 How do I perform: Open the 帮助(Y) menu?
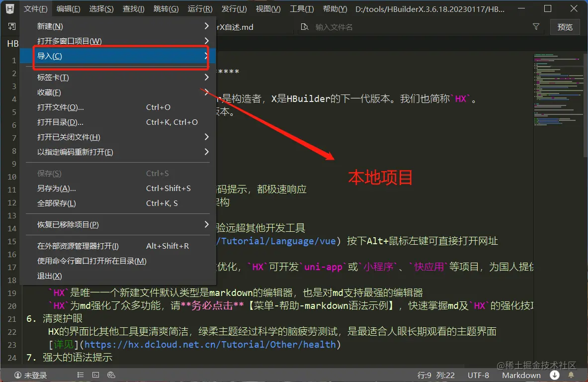click(x=335, y=8)
